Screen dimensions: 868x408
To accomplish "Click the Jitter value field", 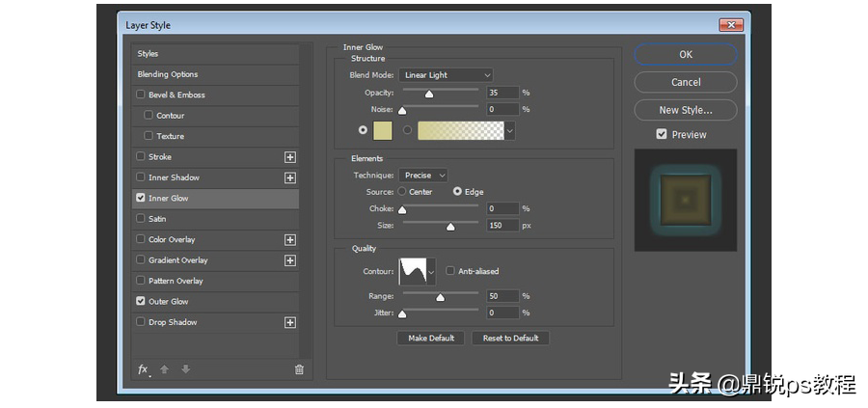I will click(502, 313).
